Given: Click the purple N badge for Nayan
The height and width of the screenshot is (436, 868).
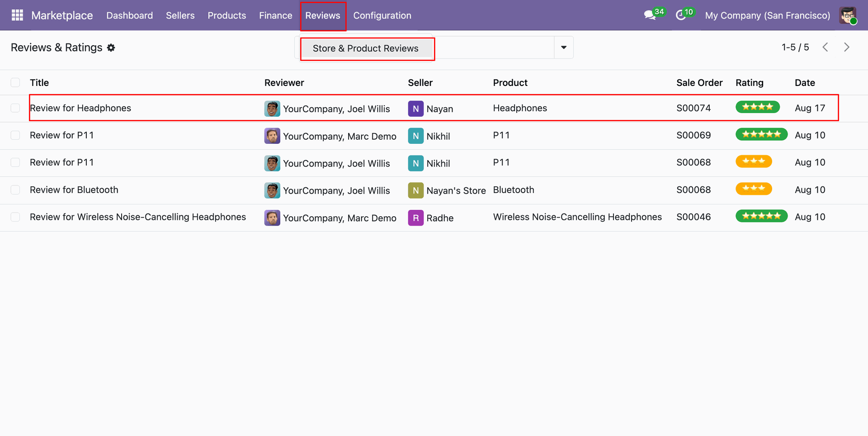Looking at the screenshot, I should coord(416,109).
